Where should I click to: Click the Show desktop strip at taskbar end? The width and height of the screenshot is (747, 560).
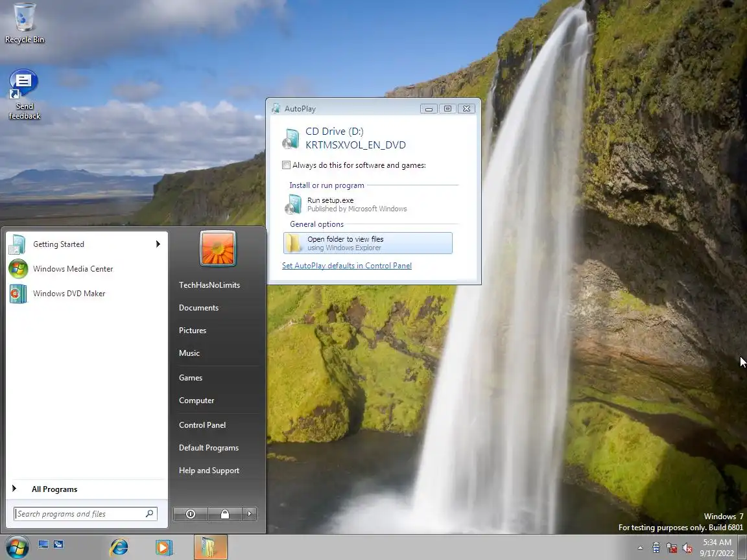[742, 547]
